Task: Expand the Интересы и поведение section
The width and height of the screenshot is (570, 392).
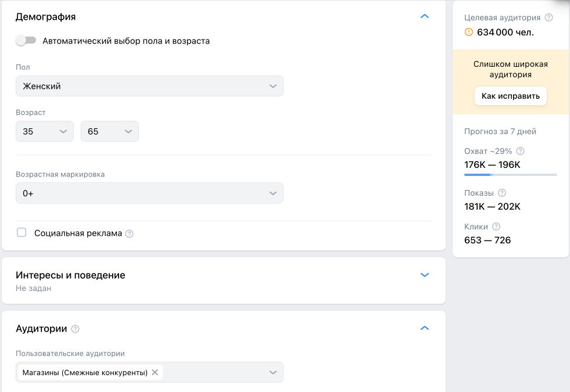Action: click(424, 275)
